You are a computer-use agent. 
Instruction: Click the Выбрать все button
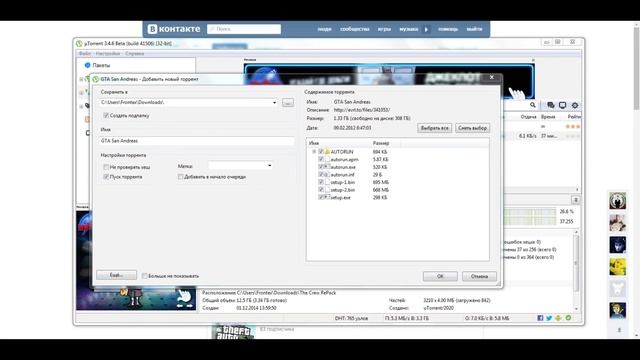(434, 128)
